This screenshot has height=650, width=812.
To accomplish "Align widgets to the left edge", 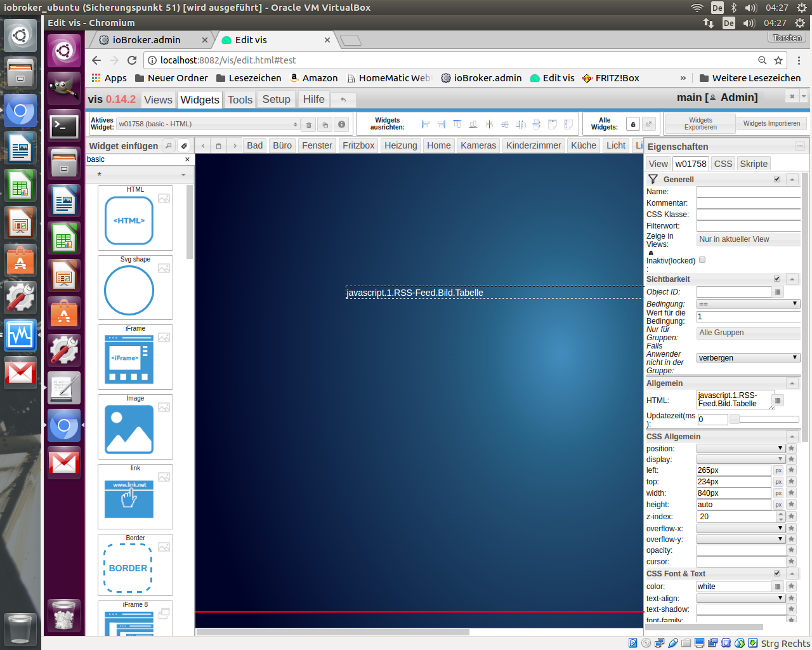I will click(426, 124).
